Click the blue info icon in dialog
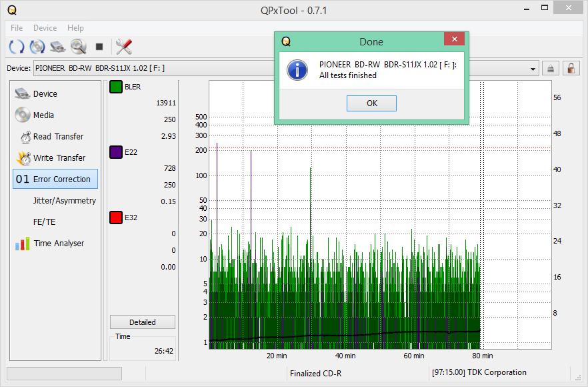This screenshot has width=588, height=387. [x=297, y=70]
